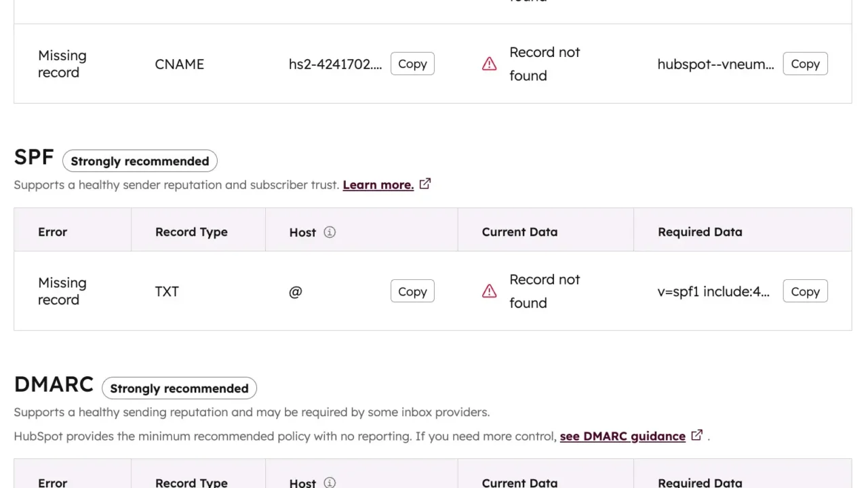Image resolution: width=868 pixels, height=488 pixels.
Task: Click the SPF Host info icon
Action: click(x=330, y=232)
